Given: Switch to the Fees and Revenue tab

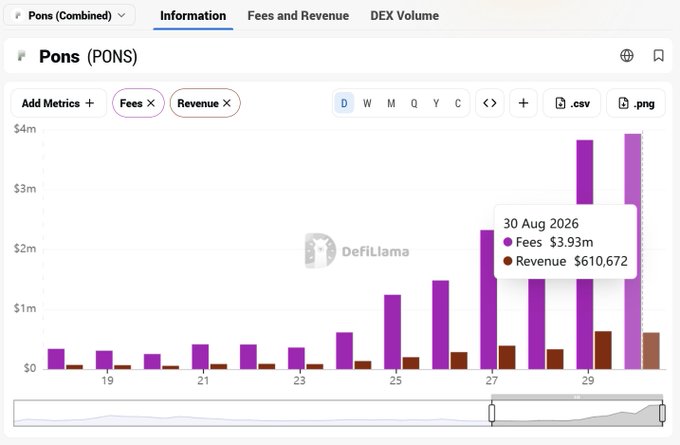Looking at the screenshot, I should coord(298,16).
